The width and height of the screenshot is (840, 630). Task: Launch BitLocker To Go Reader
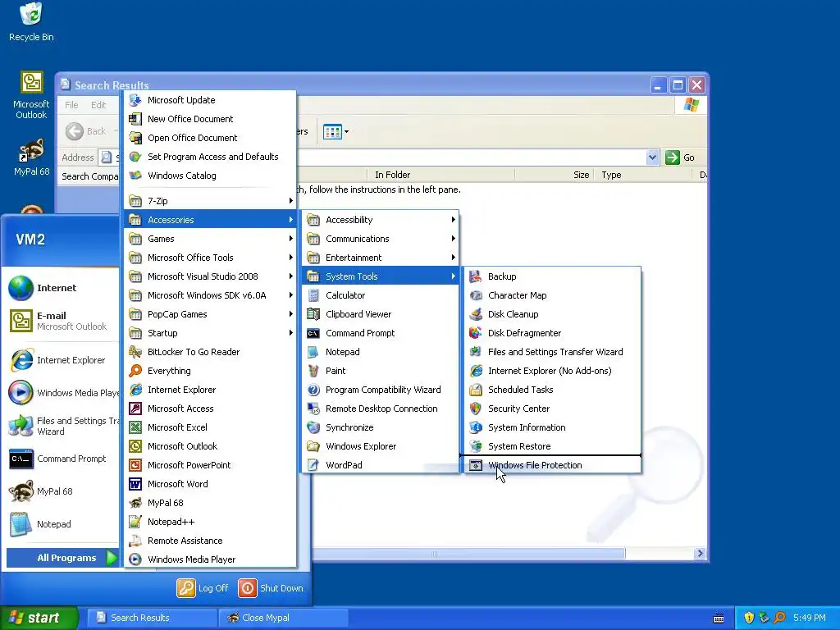(210, 352)
